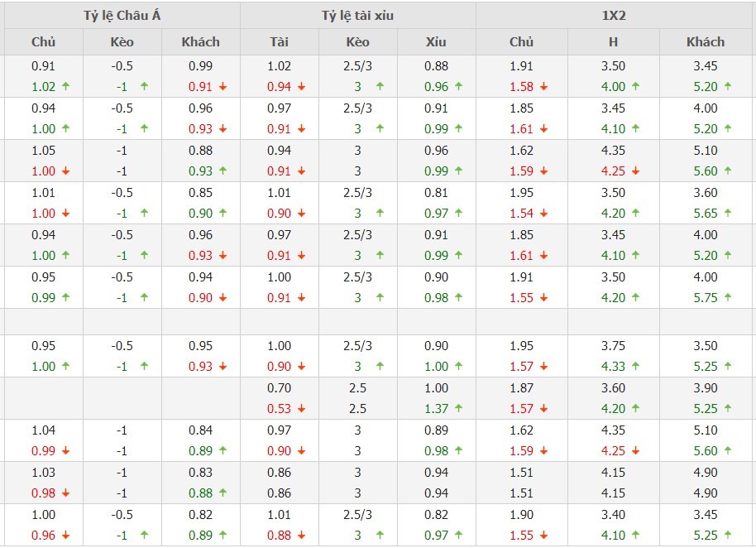Click the green up arrow next to 1.37
The height and width of the screenshot is (548, 756).
pyautogui.click(x=458, y=408)
